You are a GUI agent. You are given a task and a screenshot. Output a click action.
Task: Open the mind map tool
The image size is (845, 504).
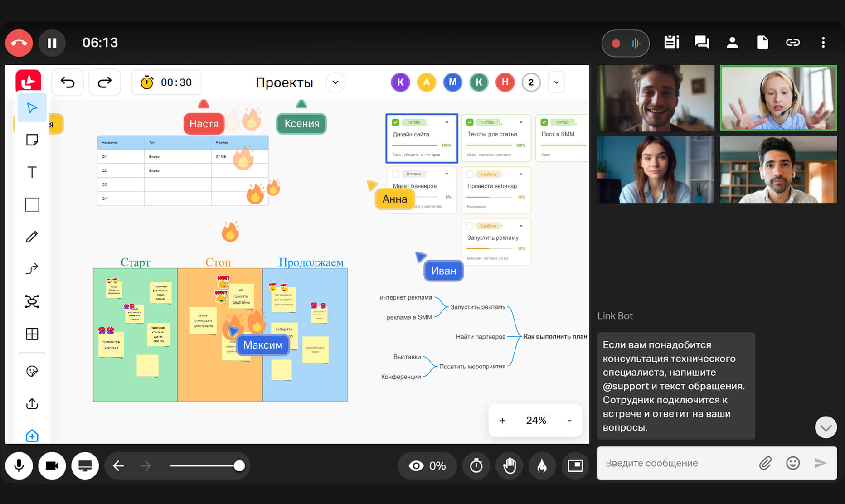tap(32, 301)
